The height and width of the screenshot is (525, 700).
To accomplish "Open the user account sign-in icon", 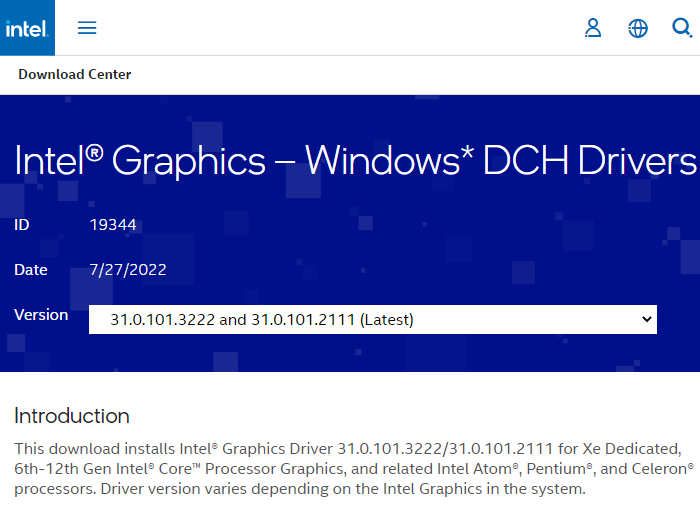I will (593, 28).
